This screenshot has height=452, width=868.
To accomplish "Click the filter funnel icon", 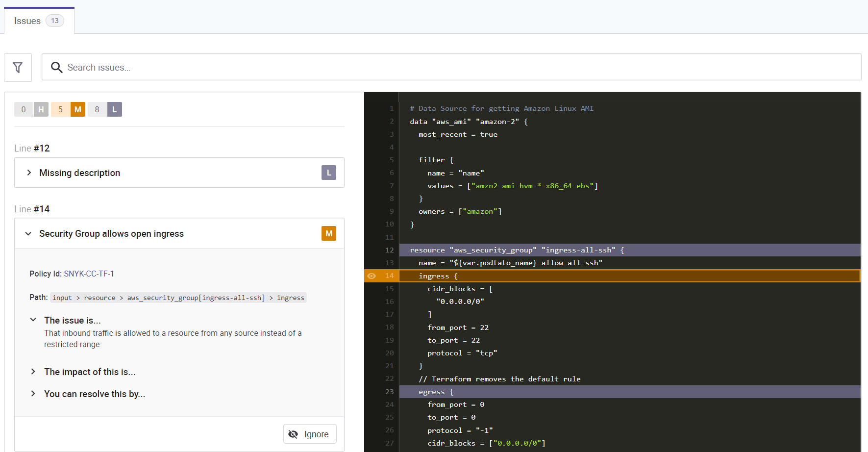I will [x=18, y=67].
